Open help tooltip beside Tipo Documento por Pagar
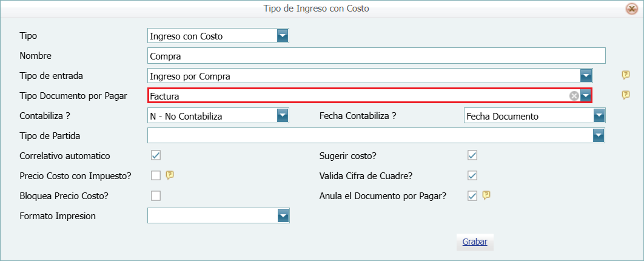The image size is (644, 261). 626,95
